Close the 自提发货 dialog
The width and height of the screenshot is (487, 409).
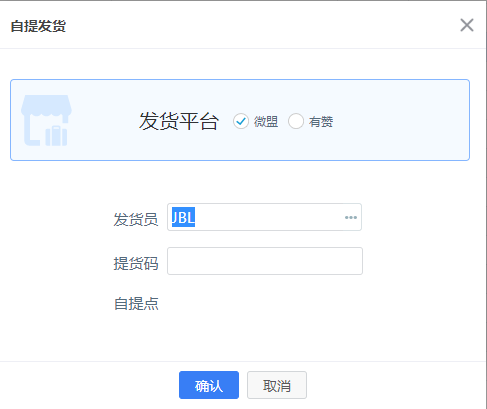pos(467,25)
